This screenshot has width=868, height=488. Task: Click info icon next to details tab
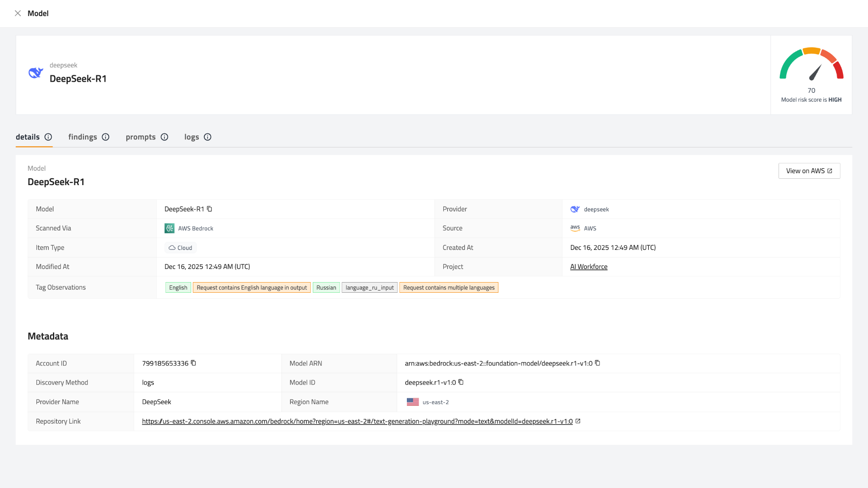point(48,137)
